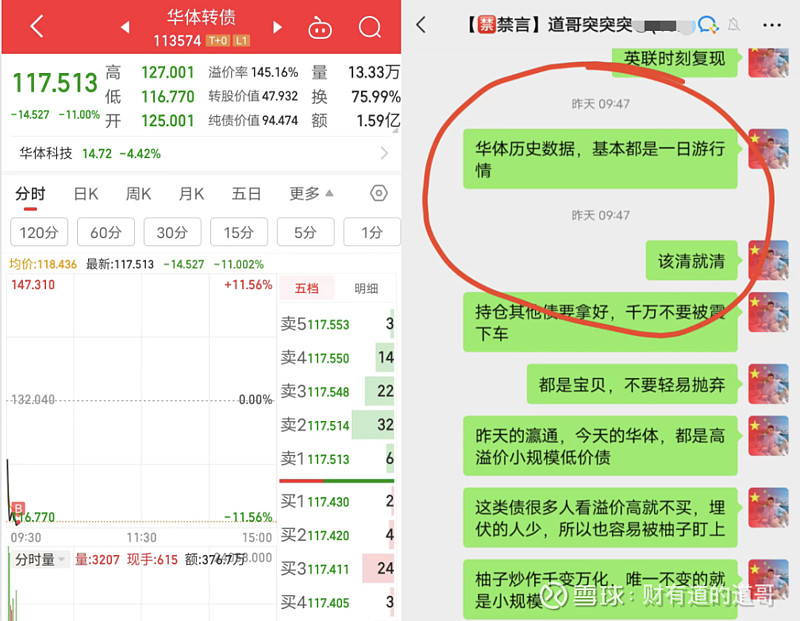Tap the chat group title 道哥突突突

(590, 24)
